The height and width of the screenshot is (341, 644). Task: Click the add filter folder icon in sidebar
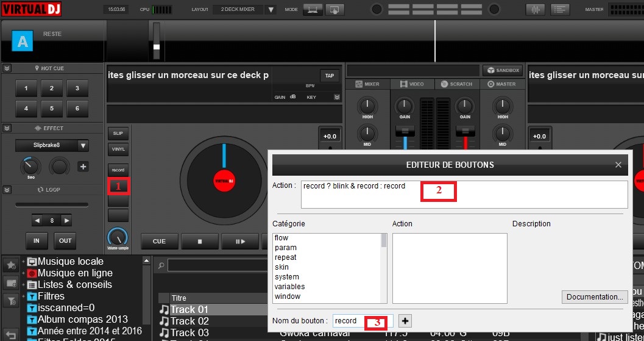click(11, 301)
